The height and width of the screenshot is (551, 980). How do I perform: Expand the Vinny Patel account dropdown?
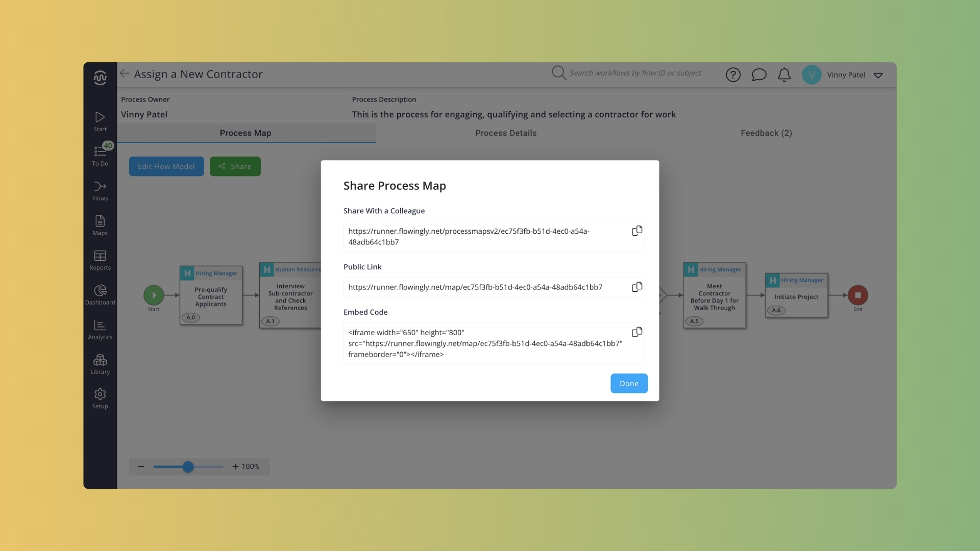(x=879, y=75)
